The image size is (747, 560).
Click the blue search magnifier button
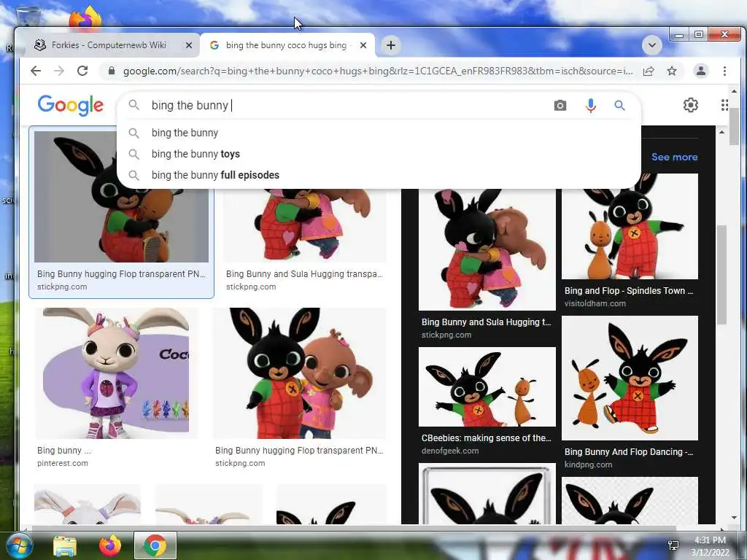click(619, 105)
